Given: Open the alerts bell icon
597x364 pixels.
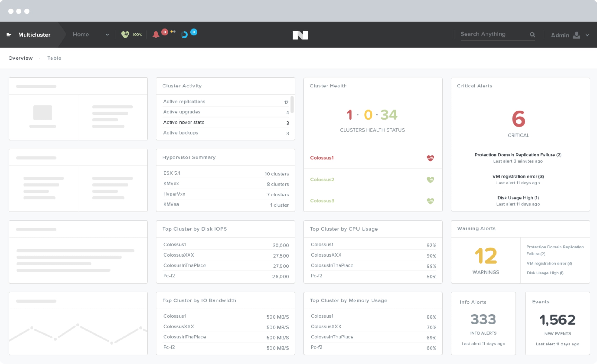Looking at the screenshot, I should click(x=156, y=35).
